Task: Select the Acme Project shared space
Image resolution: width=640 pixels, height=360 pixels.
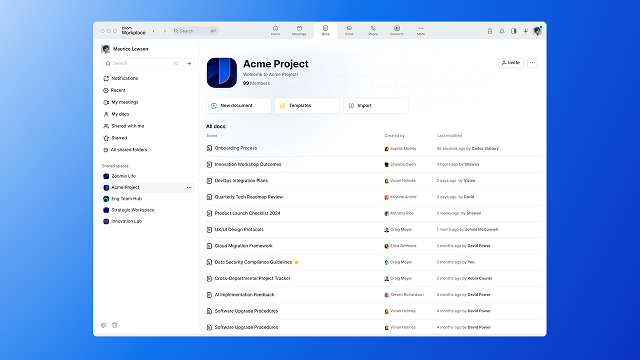Action: click(147, 187)
